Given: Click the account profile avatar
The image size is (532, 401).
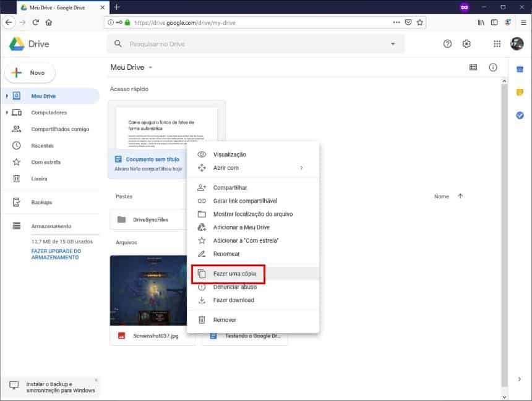Looking at the screenshot, I should coord(517,44).
